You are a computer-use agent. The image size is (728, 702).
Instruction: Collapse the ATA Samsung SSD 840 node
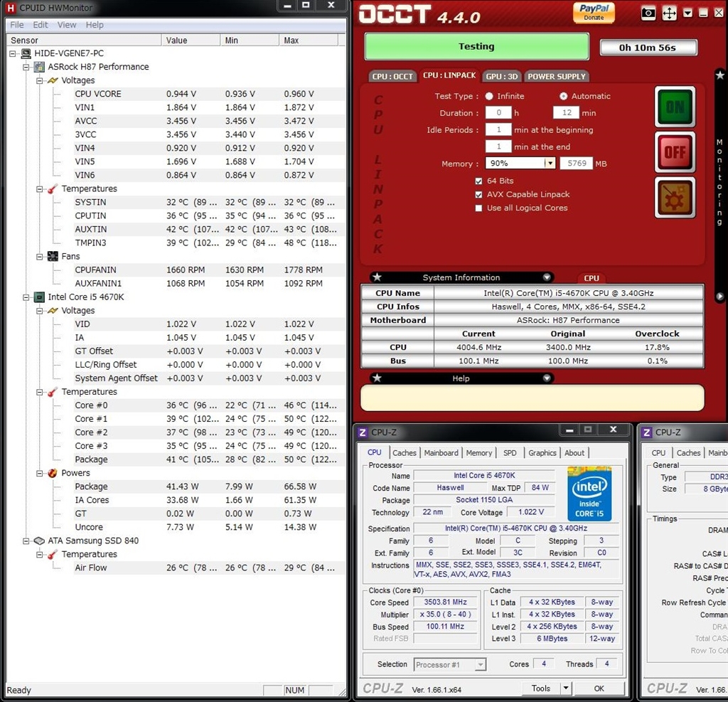click(26, 541)
